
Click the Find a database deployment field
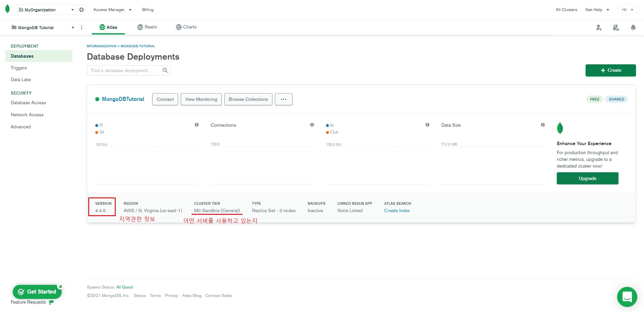pyautogui.click(x=125, y=70)
